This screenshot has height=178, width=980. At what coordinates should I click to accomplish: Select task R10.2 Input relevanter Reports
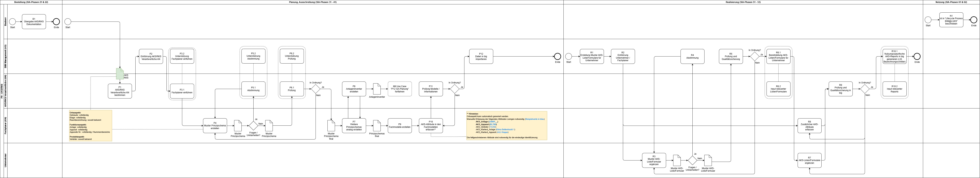click(894, 89)
